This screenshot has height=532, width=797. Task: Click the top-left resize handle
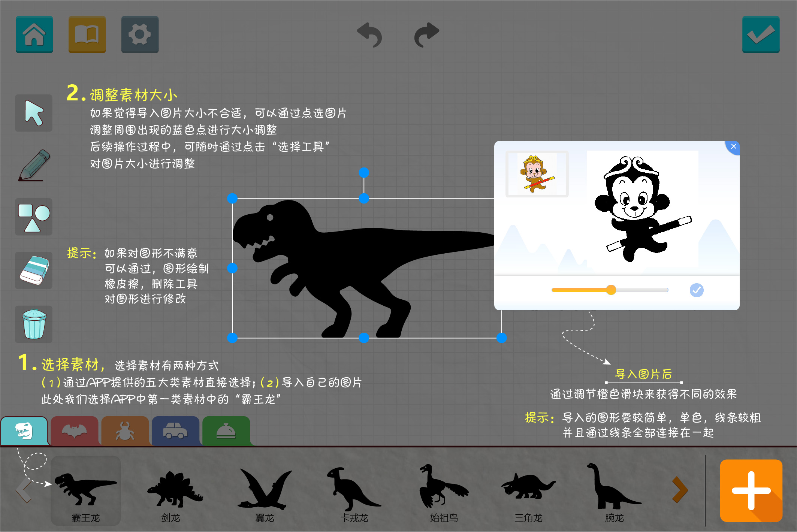tap(232, 199)
